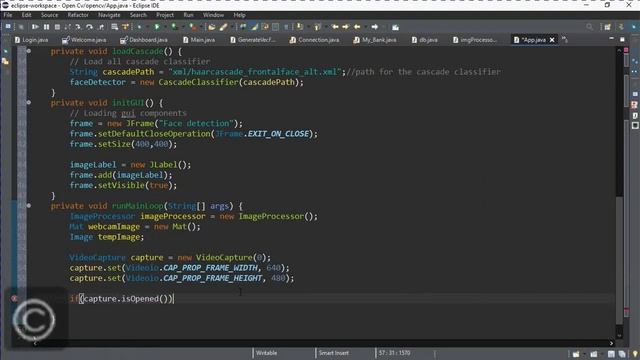Viewport: 640px width, 360px height.
Task: Click the magnifier Quick Access search icon
Action: (589, 27)
